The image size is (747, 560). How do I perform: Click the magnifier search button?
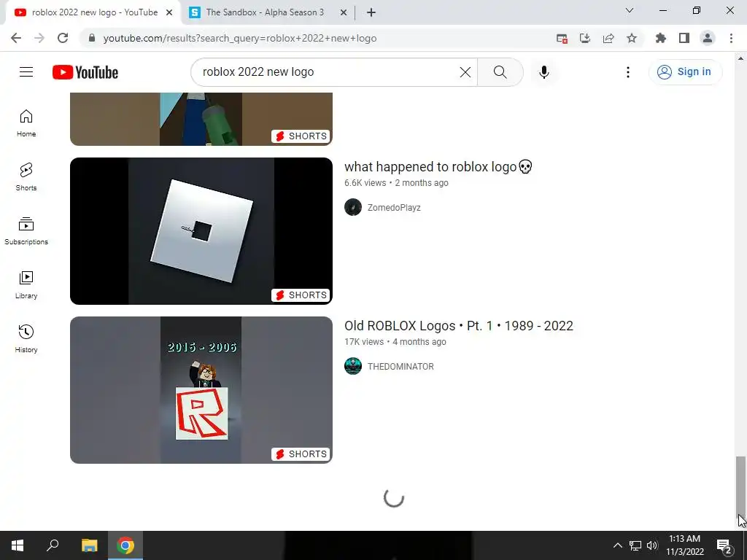click(x=500, y=72)
